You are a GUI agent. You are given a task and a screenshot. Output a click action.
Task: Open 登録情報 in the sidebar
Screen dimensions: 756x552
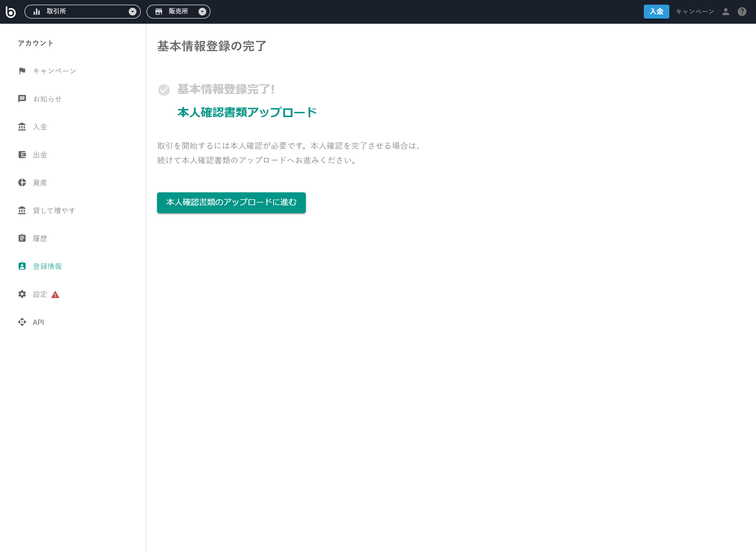[47, 266]
